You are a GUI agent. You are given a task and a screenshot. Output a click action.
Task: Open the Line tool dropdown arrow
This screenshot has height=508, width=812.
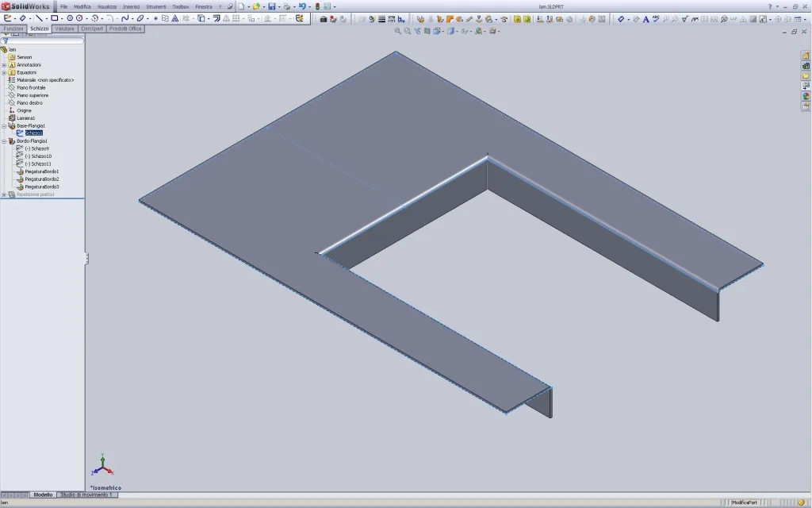(47, 19)
